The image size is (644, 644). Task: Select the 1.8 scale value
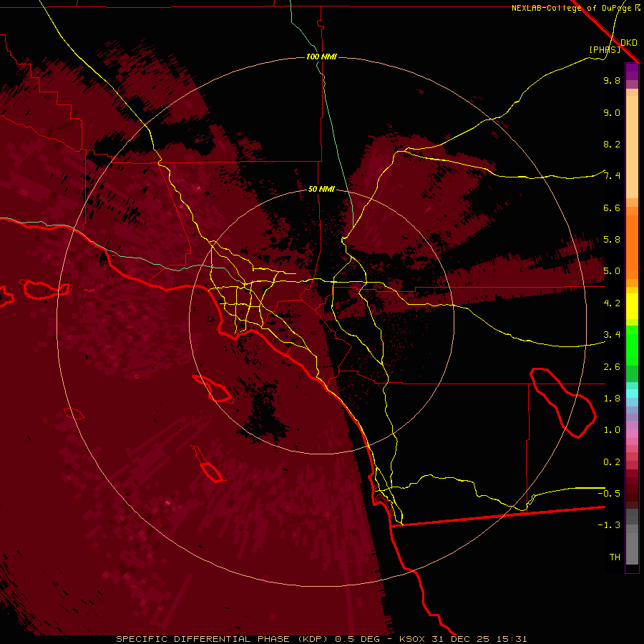click(612, 399)
